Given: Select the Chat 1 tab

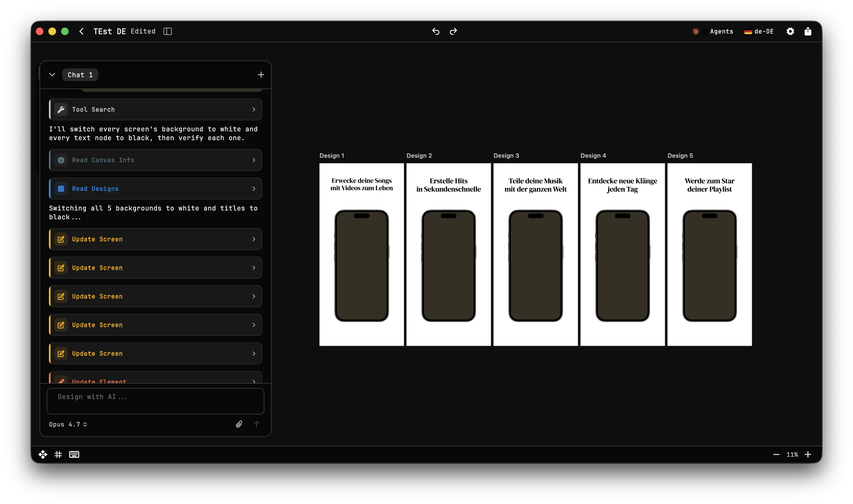Looking at the screenshot, I should click(80, 75).
